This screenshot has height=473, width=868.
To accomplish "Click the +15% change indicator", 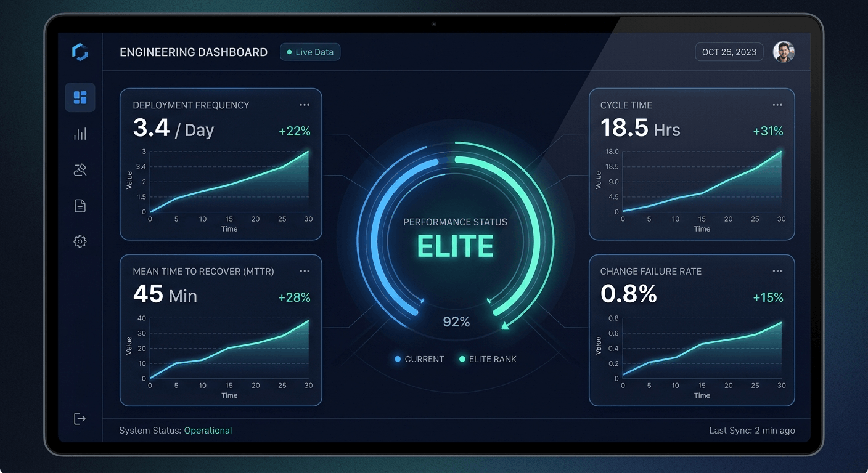I will (768, 297).
